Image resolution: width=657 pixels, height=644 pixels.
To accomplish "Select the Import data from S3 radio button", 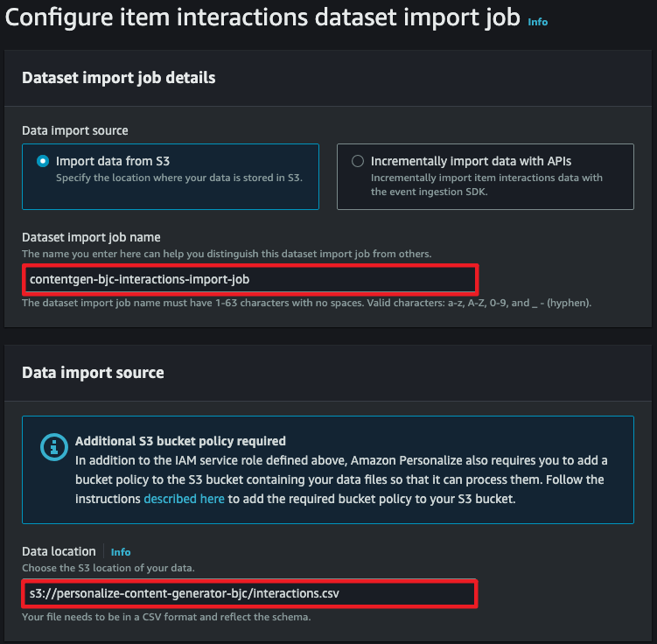I will pyautogui.click(x=43, y=161).
